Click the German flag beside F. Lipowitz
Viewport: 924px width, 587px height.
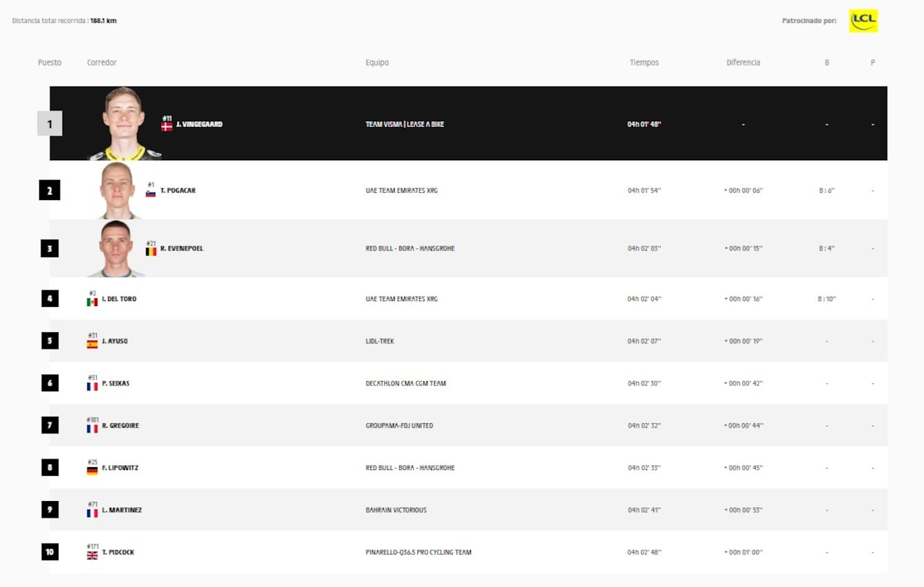click(92, 471)
